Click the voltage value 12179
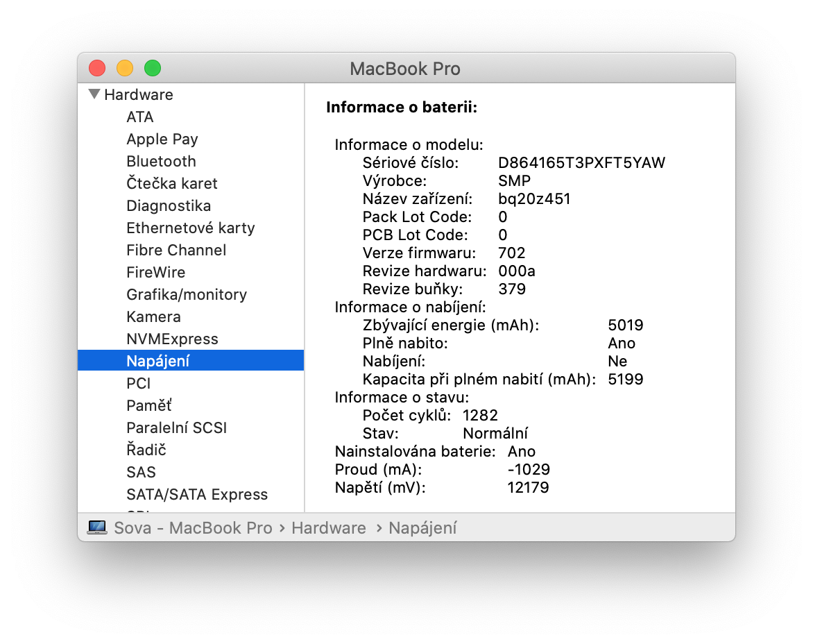Image resolution: width=813 pixels, height=644 pixels. click(528, 487)
